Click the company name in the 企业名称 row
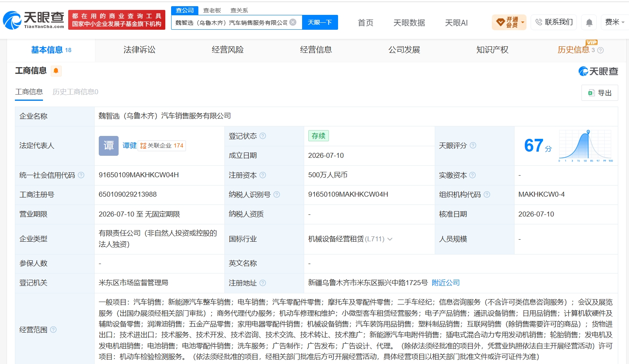The width and height of the screenshot is (629, 364). [165, 116]
